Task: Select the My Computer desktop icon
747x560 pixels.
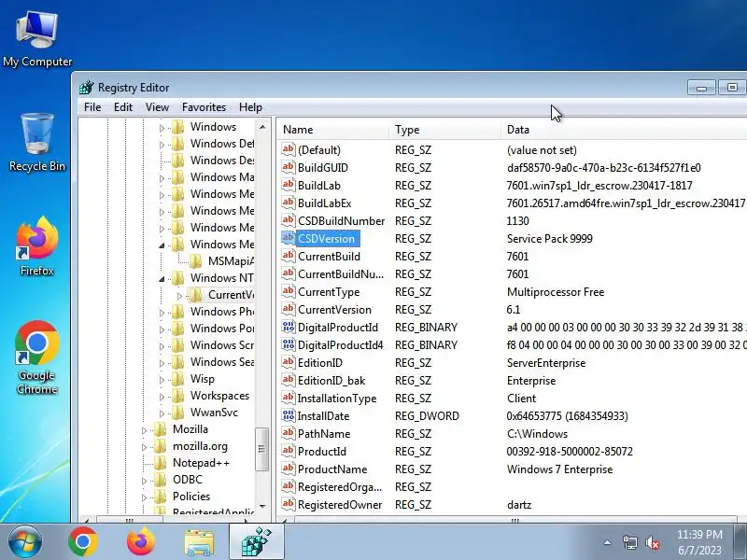Action: click(x=37, y=39)
